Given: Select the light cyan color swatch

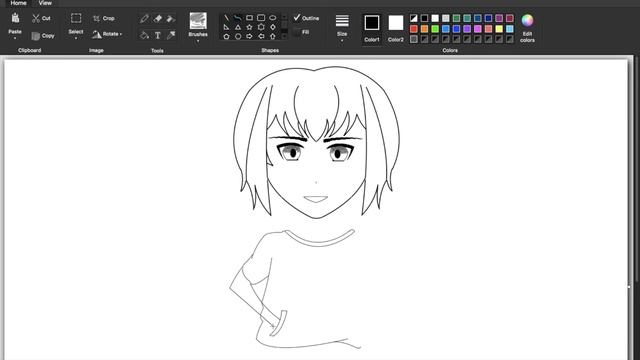Looking at the screenshot, I should coord(509,29).
